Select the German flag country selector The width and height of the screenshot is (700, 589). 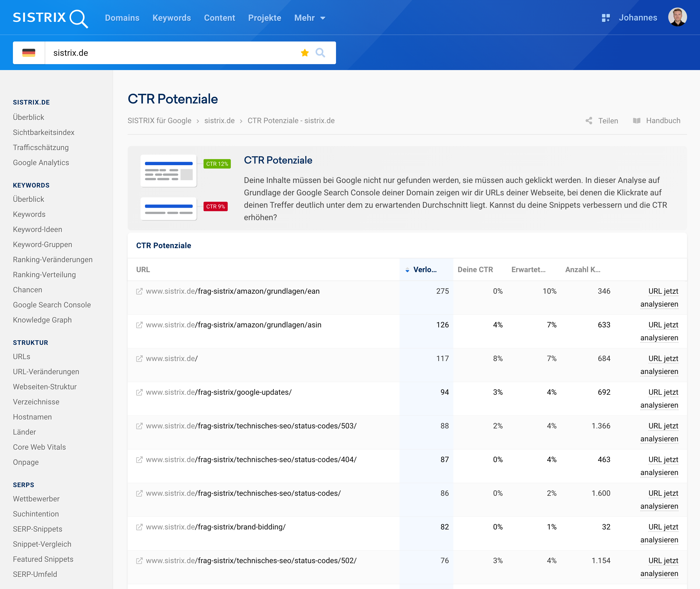click(29, 53)
